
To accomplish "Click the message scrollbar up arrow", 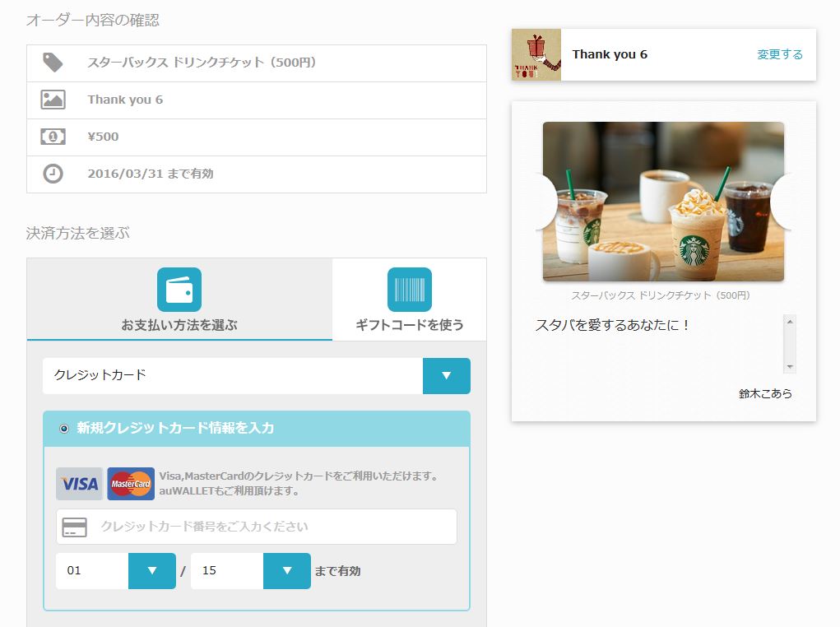I will (x=790, y=321).
